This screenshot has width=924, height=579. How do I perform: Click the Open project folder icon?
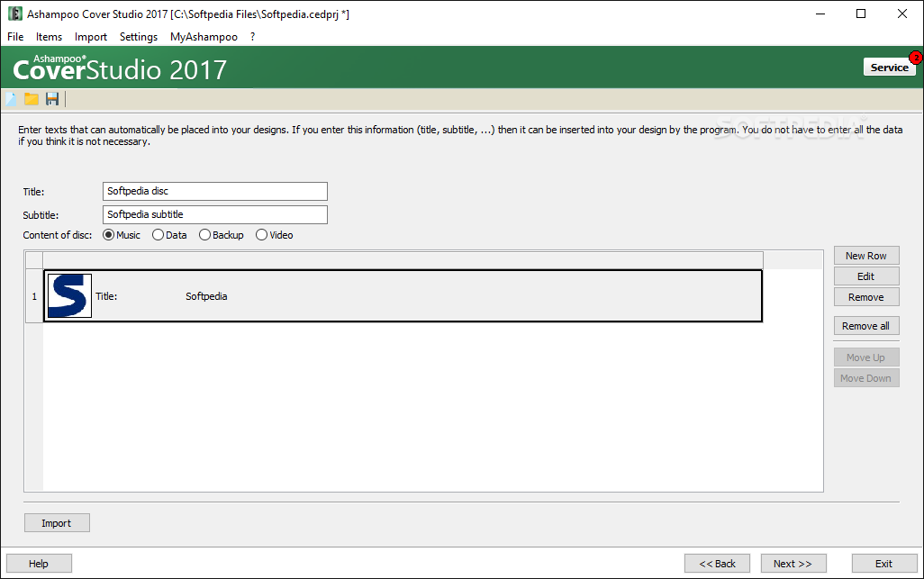coord(32,99)
